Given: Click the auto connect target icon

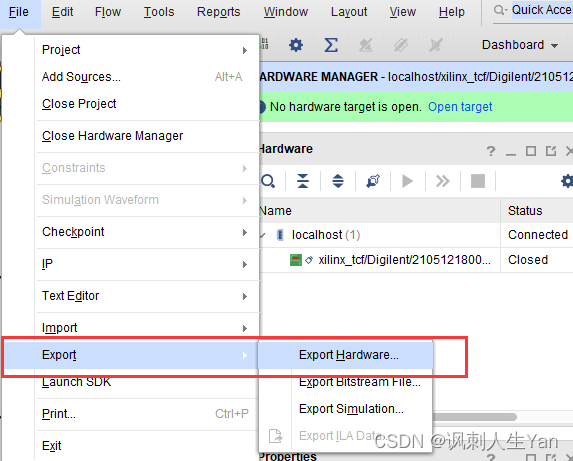Looking at the screenshot, I should click(373, 181).
